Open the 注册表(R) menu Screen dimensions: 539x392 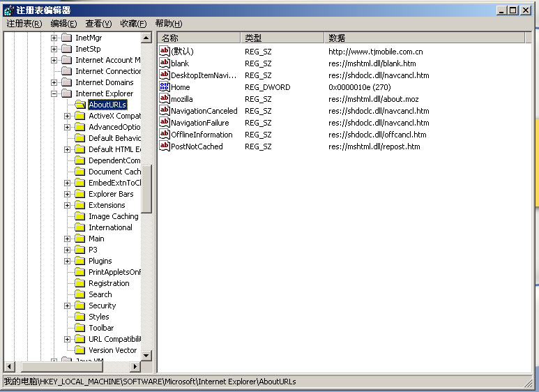[24, 24]
